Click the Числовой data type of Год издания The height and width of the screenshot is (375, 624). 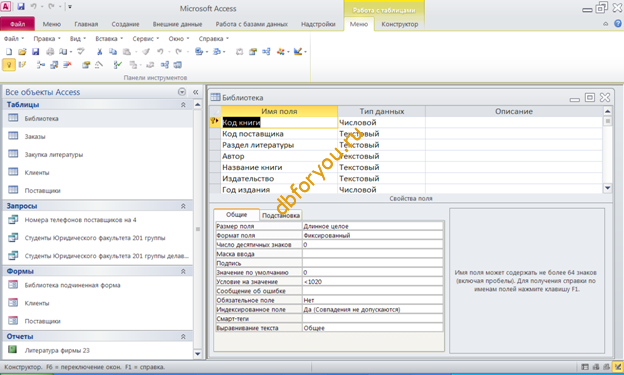[x=381, y=190]
